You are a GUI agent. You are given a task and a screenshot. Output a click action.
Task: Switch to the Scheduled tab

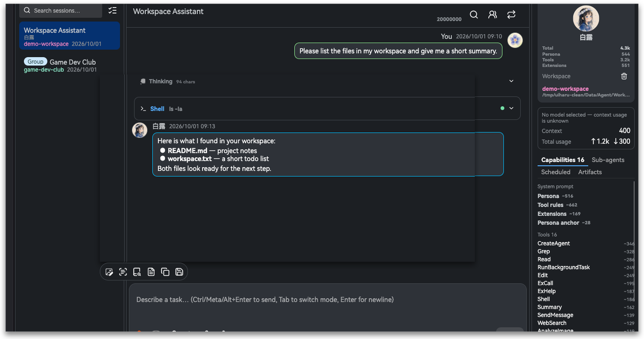click(555, 172)
